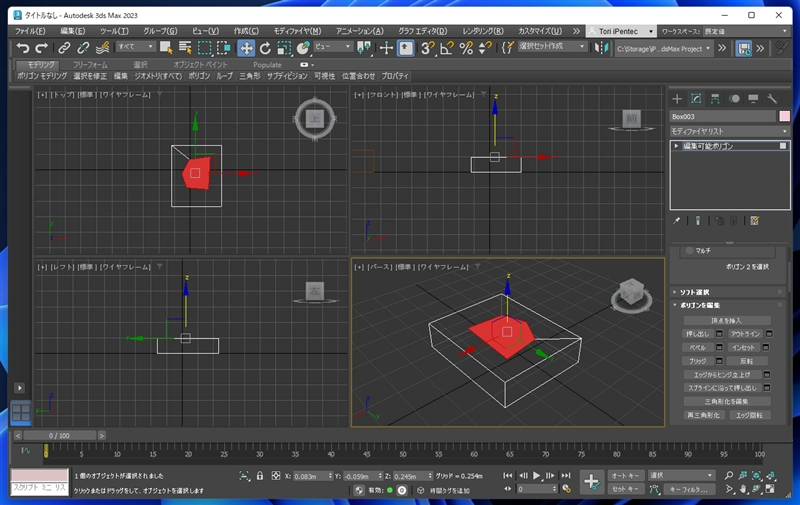The image size is (800, 505).
Task: Open Bevel settings box beside ベベル
Action: (719, 347)
